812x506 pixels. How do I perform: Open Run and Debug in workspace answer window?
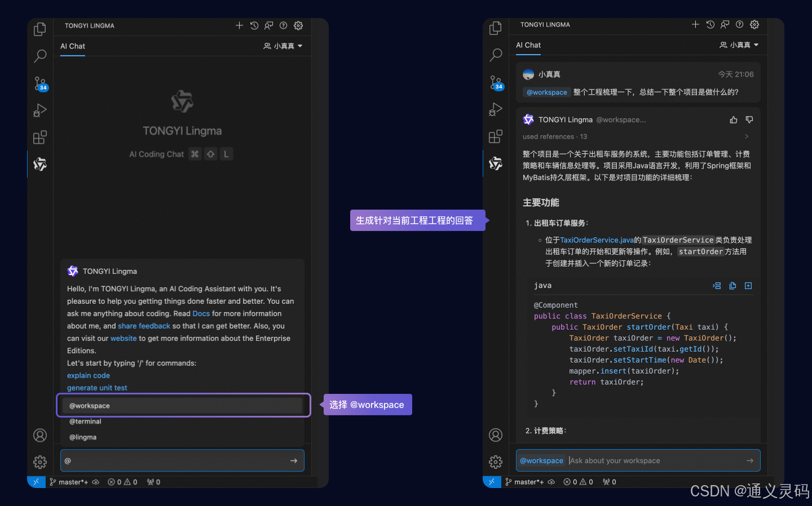pyautogui.click(x=496, y=109)
